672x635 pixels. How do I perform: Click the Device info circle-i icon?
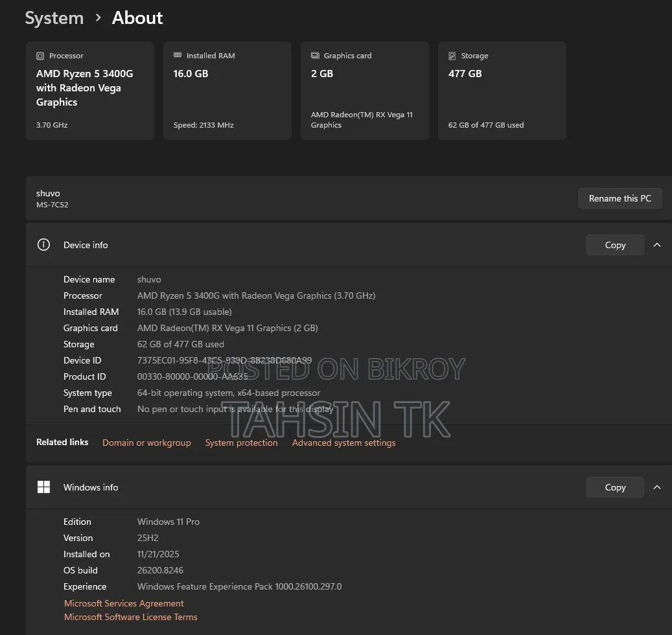coord(43,245)
